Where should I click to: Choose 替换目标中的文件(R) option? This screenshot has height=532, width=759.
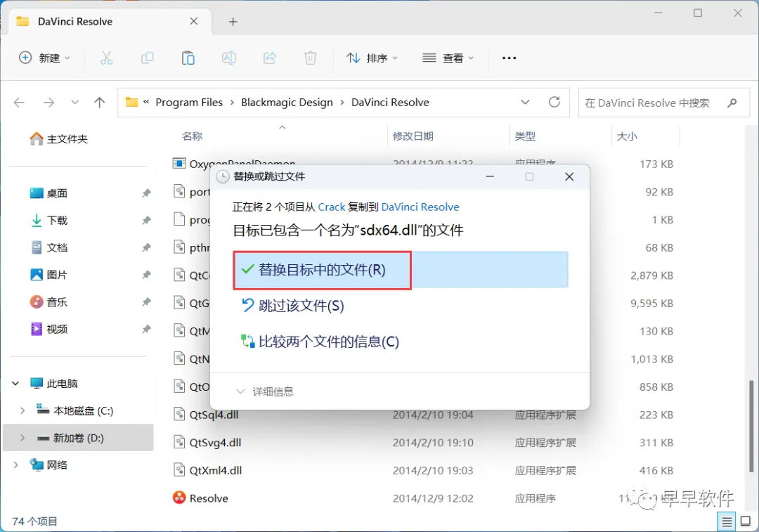click(401, 270)
